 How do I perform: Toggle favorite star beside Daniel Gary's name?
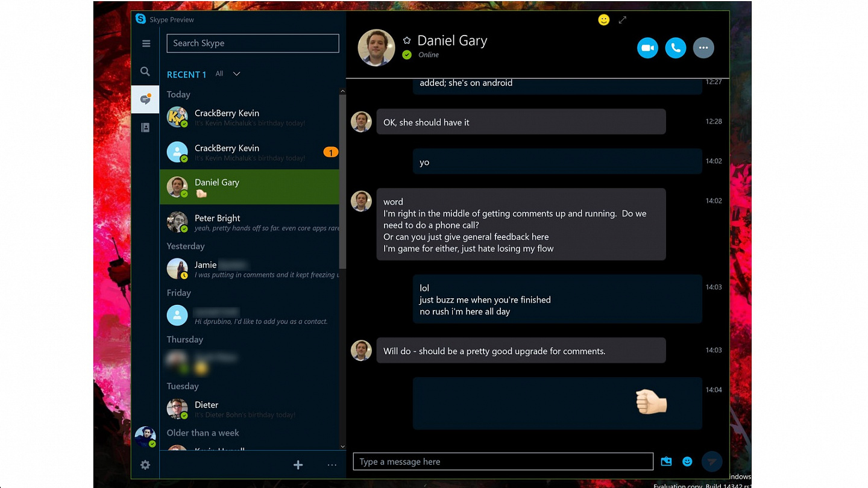[x=407, y=40]
